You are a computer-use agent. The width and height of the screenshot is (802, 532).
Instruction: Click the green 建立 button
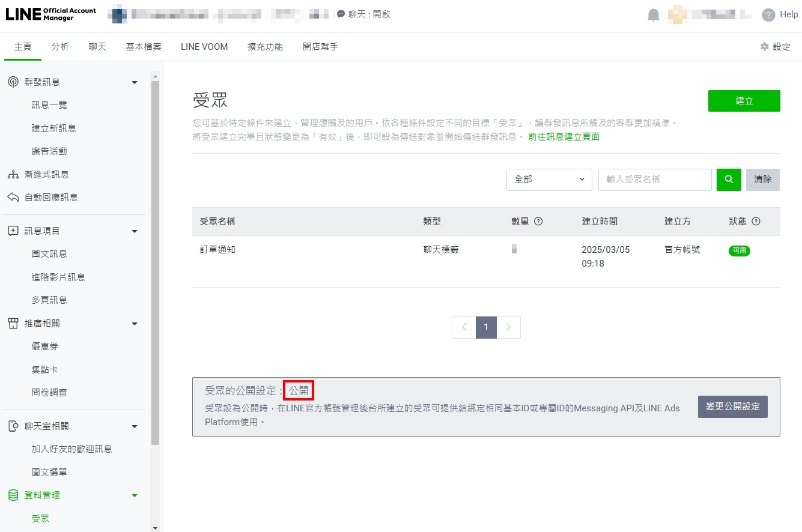744,101
